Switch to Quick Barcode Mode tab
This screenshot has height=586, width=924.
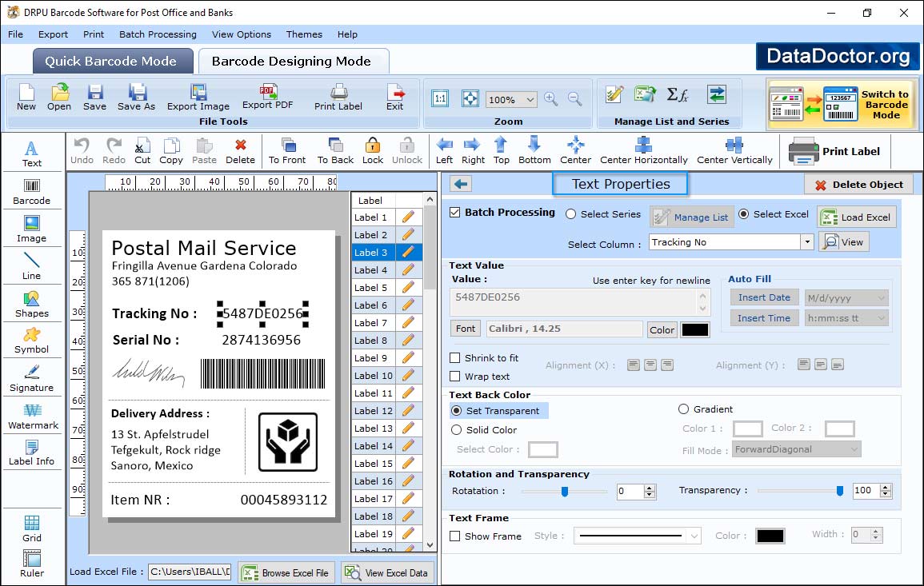(113, 62)
